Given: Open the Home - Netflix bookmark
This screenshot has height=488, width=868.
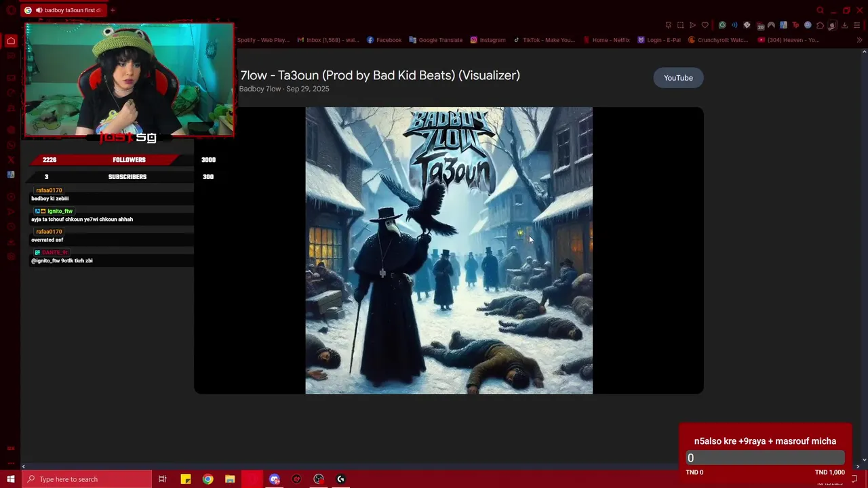Looking at the screenshot, I should [606, 40].
